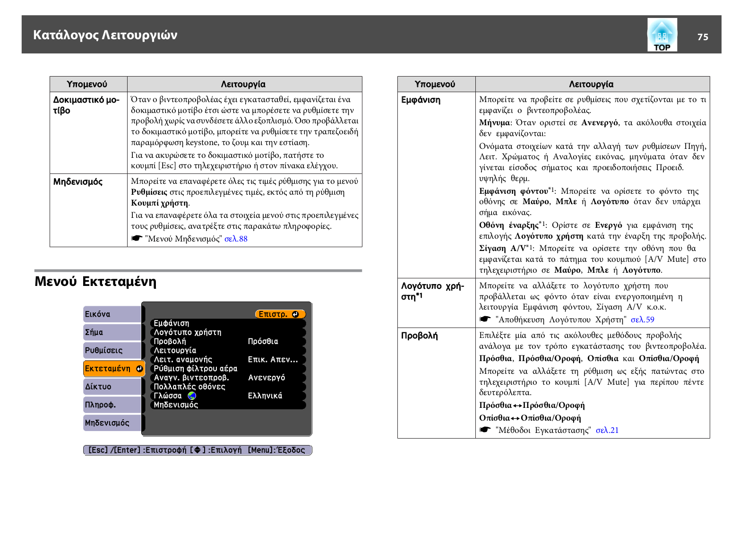
Task: Click the enter icon on Εκτεταμένη tab
Action: tap(139, 369)
